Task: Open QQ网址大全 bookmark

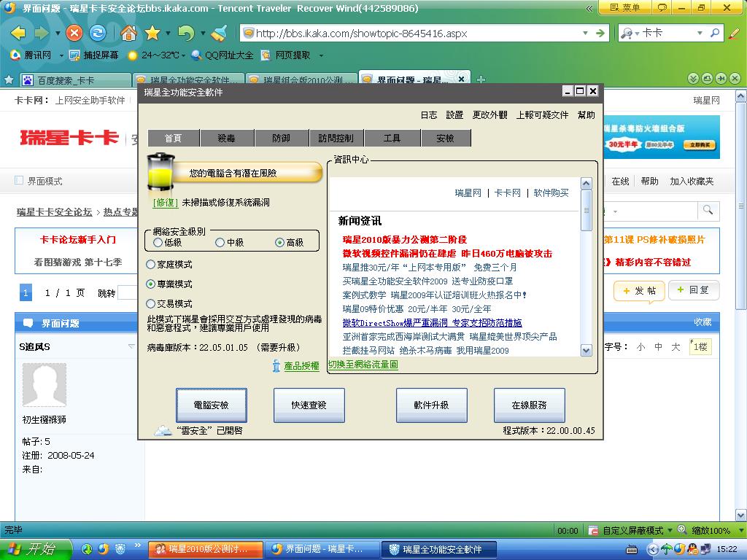Action: [x=222, y=55]
